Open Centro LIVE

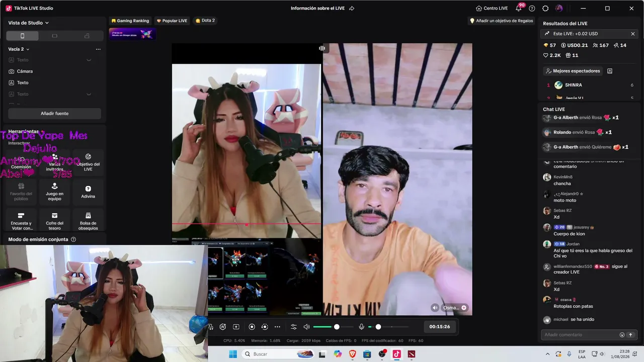pyautogui.click(x=492, y=8)
